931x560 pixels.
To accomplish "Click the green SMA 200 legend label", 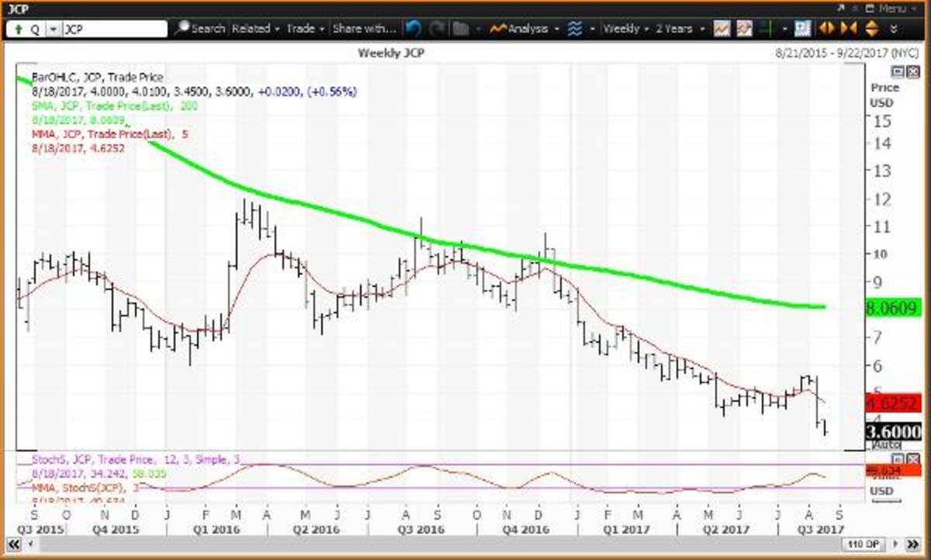I will 113,105.
